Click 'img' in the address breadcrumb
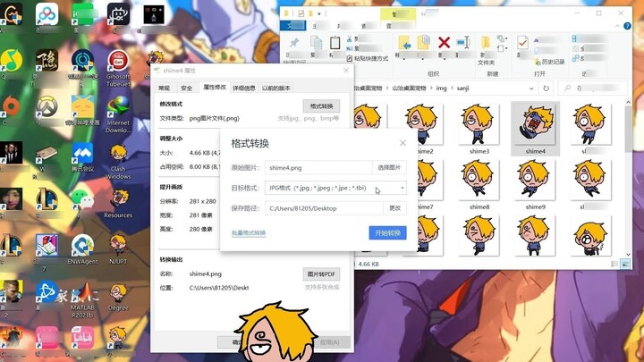 tap(441, 88)
